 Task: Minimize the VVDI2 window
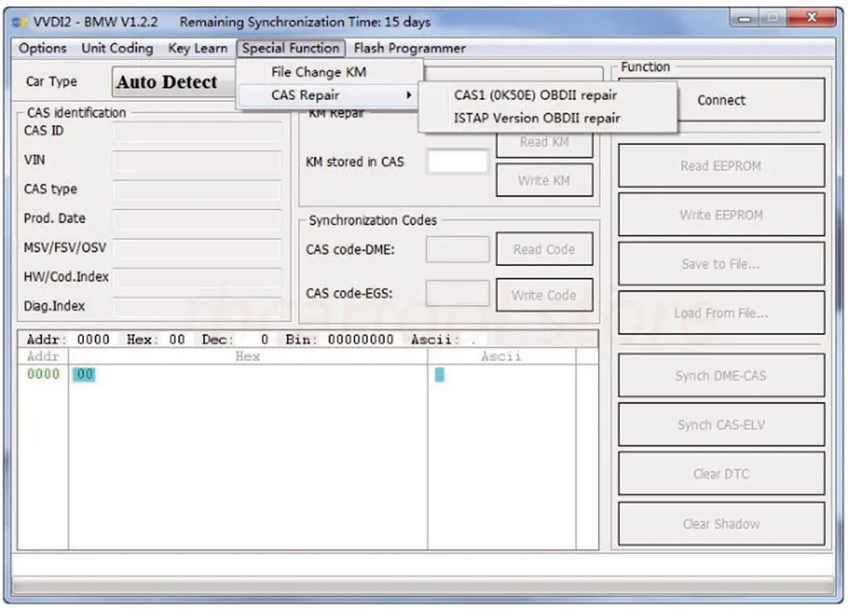745,18
